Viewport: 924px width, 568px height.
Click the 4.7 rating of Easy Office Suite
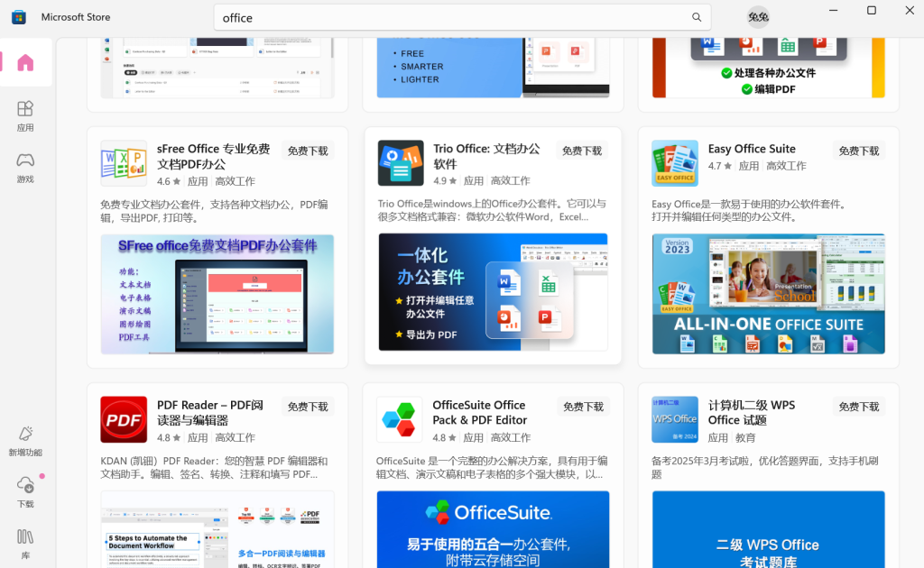[x=720, y=166]
